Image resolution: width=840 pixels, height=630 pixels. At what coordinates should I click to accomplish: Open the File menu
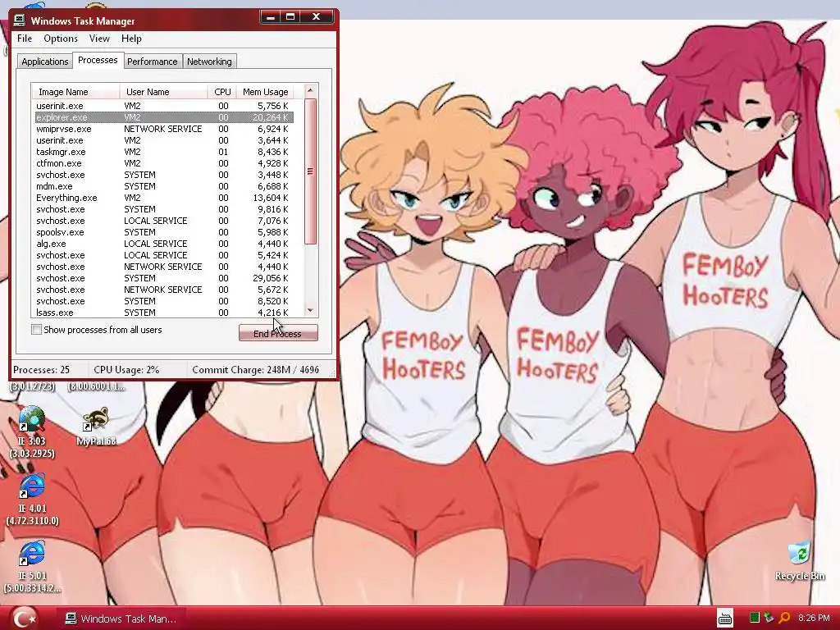25,39
